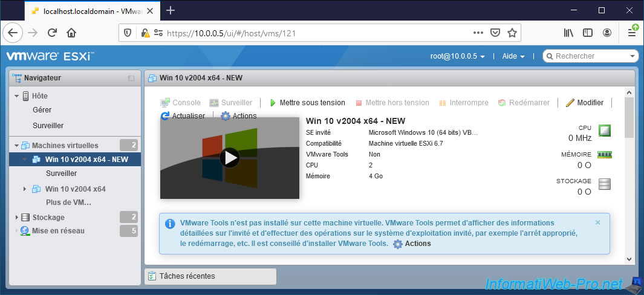The width and height of the screenshot is (644, 295).
Task: Minimize the Navigateur panel icon
Action: pos(131,78)
